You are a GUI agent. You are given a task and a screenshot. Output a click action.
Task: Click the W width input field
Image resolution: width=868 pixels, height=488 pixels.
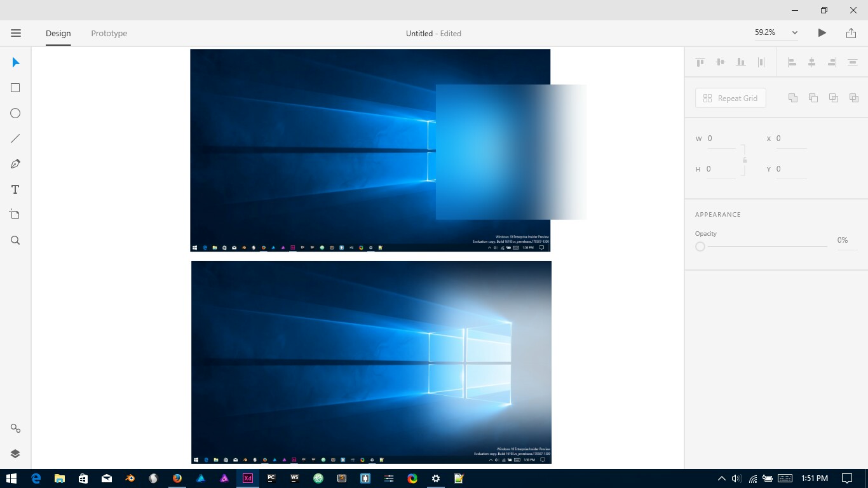(x=721, y=139)
